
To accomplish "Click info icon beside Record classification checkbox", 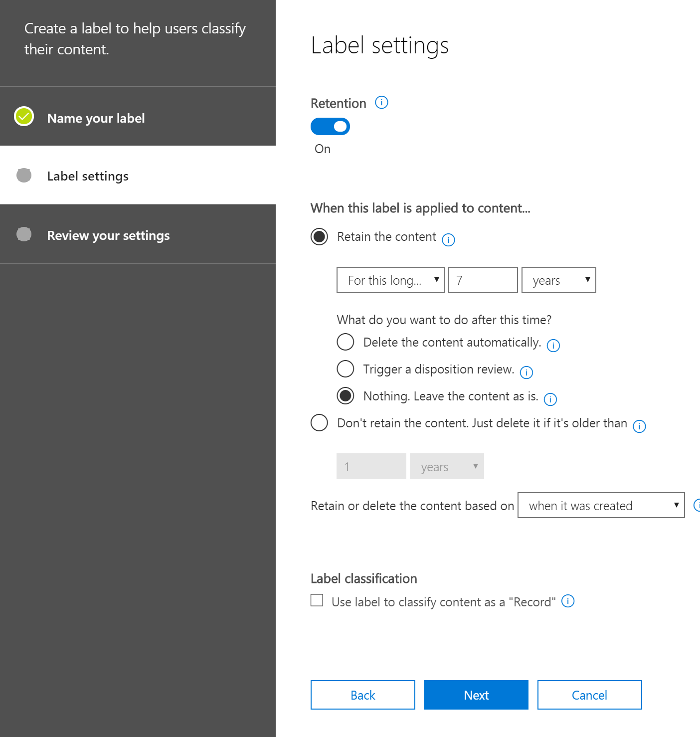I will tap(568, 601).
